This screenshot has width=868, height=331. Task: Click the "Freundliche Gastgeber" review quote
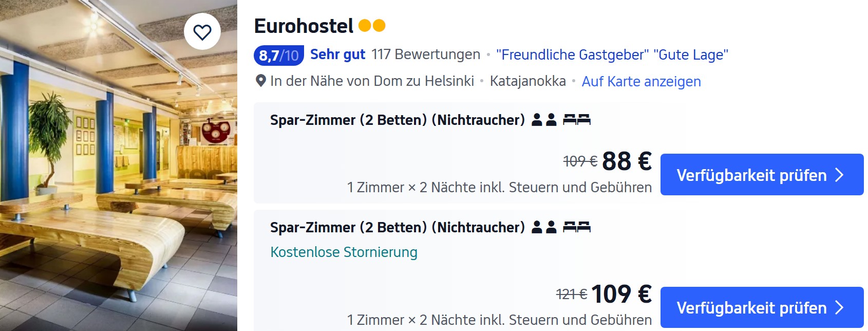coord(572,55)
